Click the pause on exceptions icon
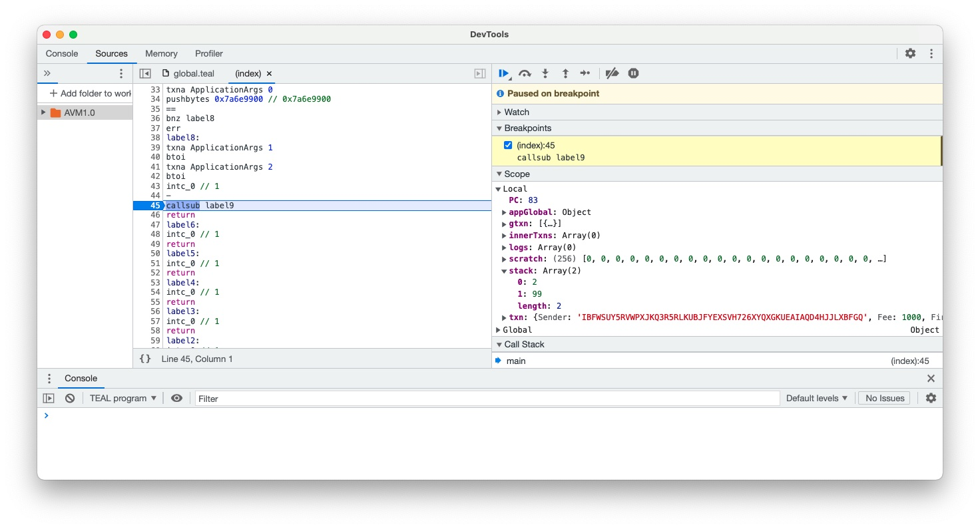Image resolution: width=980 pixels, height=529 pixels. [x=633, y=73]
